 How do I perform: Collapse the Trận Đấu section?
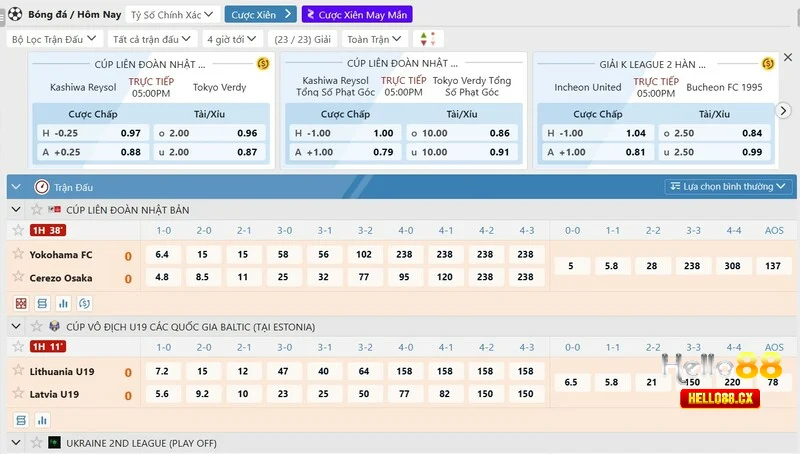16,187
